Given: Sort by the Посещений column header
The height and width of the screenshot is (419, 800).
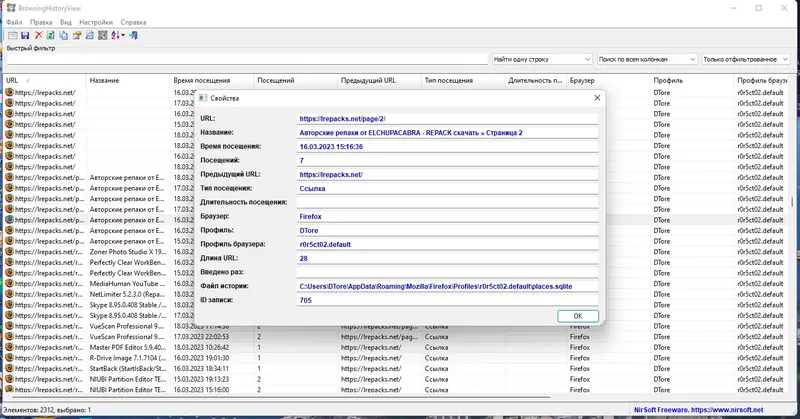Looking at the screenshot, I should [x=295, y=80].
